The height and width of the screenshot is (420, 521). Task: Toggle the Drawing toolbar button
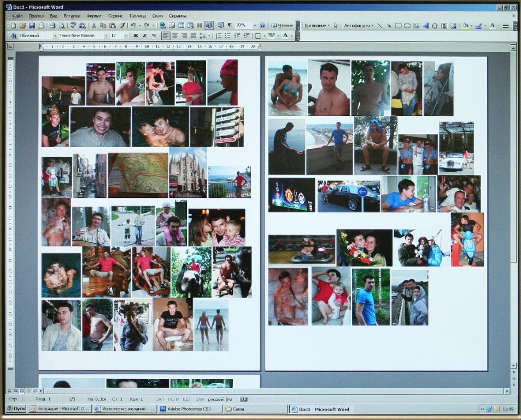(209, 26)
